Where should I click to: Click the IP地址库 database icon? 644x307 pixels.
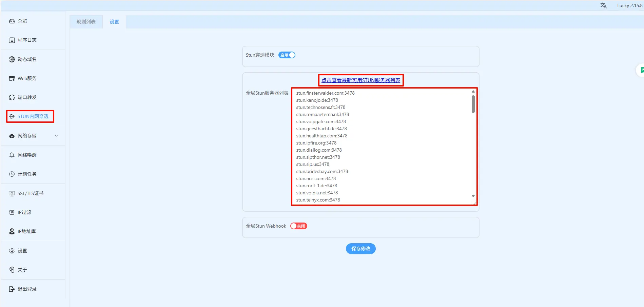pyautogui.click(x=12, y=231)
